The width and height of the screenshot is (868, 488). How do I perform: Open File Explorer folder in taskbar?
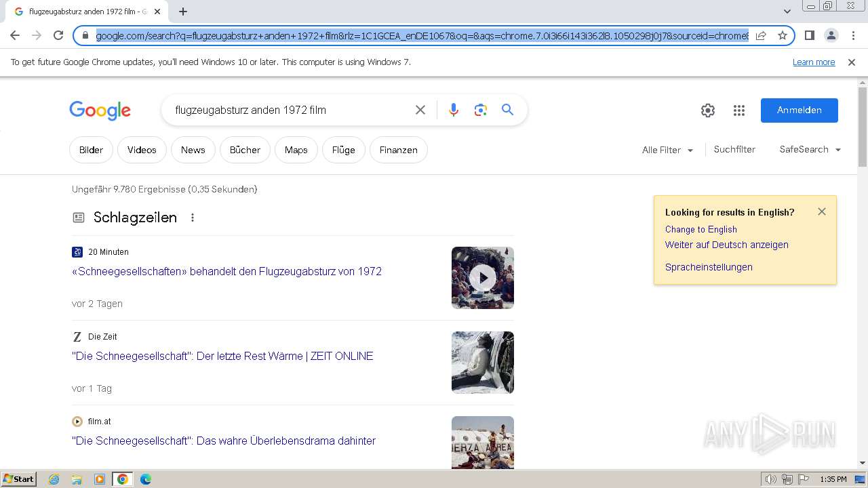(x=77, y=479)
